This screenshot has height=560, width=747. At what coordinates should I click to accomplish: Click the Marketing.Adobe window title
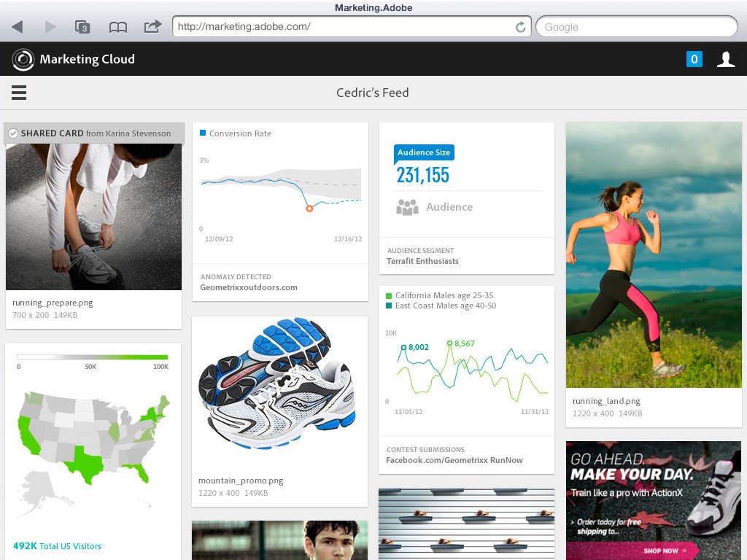coord(373,7)
